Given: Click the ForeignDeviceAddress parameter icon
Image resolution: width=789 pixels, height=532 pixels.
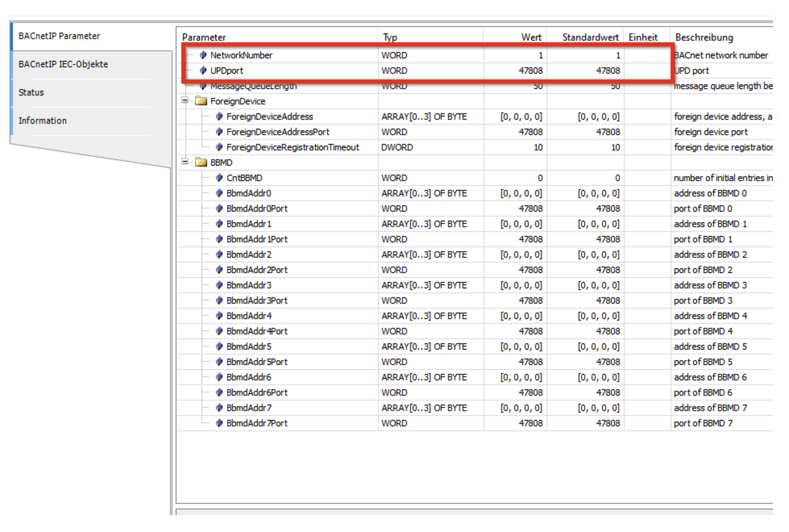Looking at the screenshot, I should pyautogui.click(x=219, y=117).
